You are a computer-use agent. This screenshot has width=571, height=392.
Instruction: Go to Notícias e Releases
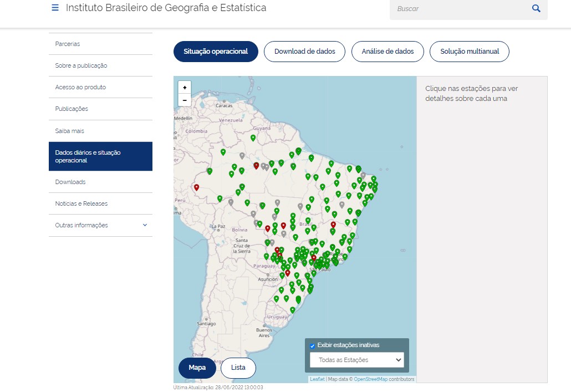100,203
